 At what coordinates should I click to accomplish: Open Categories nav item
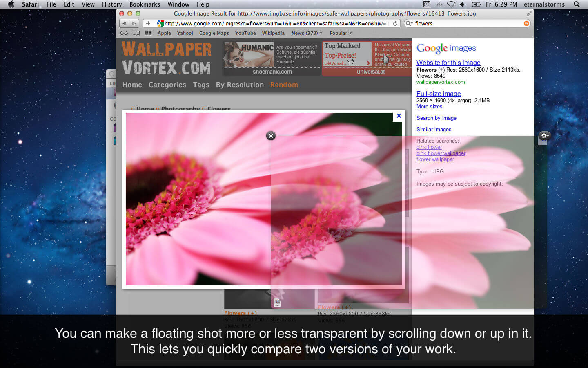[167, 85]
